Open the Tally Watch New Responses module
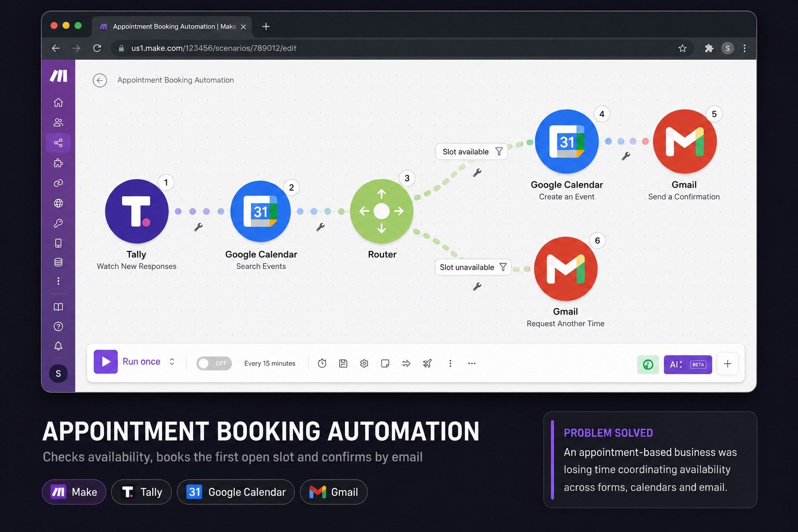The image size is (798, 532). point(137,211)
